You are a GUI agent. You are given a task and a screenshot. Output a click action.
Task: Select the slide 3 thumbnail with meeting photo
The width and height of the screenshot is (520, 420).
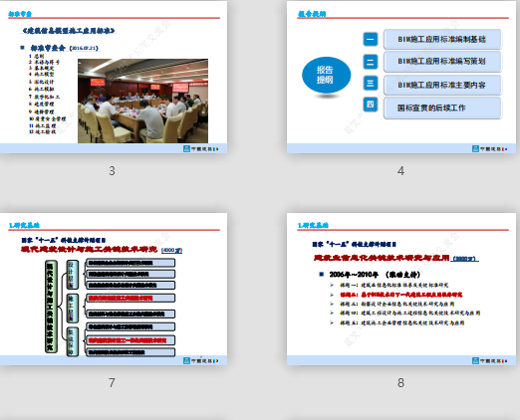click(114, 77)
